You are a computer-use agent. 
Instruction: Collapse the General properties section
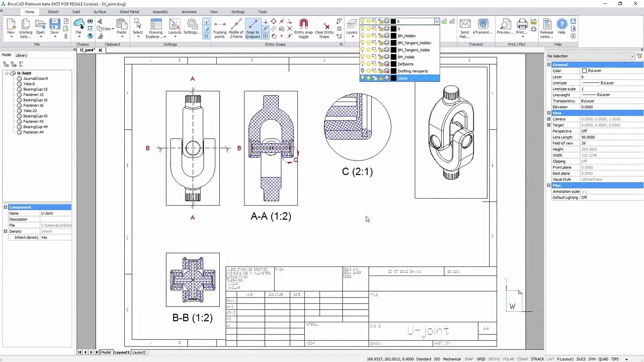point(549,65)
